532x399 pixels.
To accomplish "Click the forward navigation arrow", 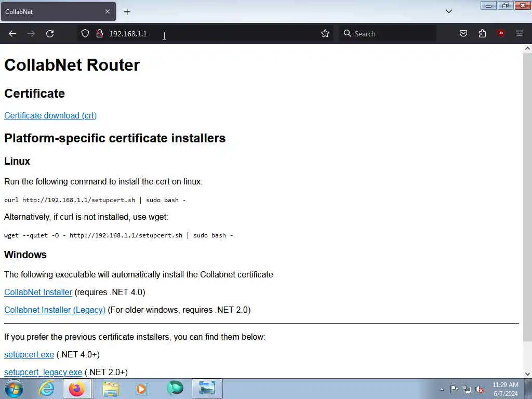I will 31,34.
